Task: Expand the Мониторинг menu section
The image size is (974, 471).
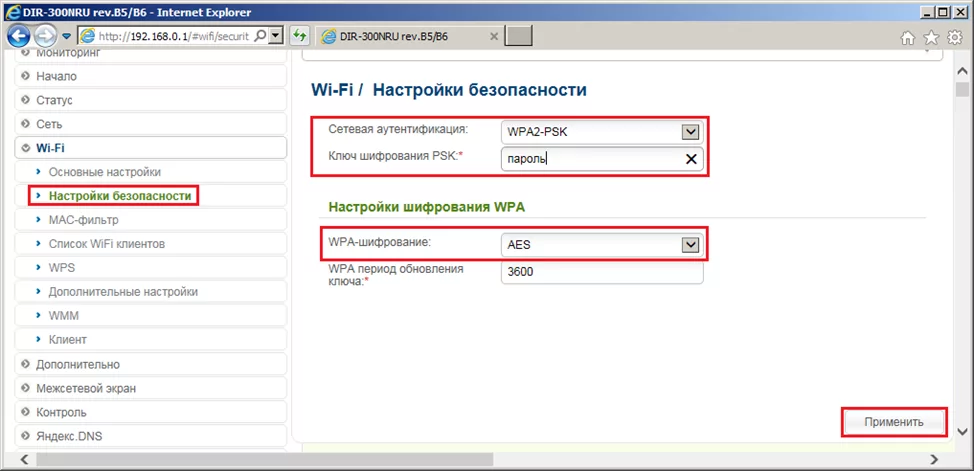Action: pyautogui.click(x=151, y=54)
